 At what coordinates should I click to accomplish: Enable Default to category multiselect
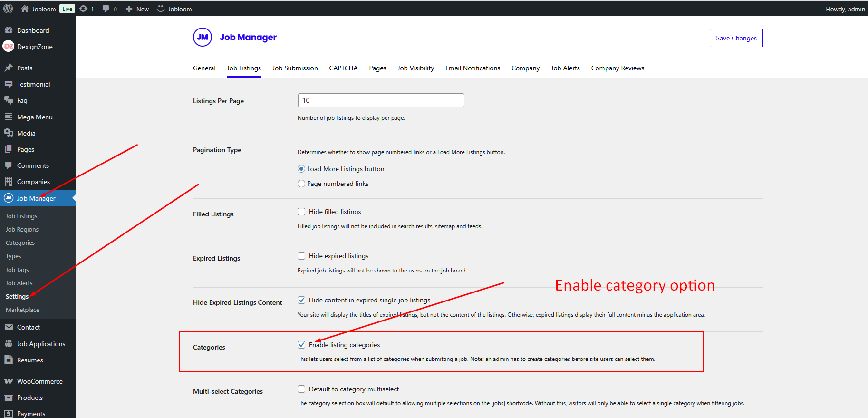click(301, 389)
